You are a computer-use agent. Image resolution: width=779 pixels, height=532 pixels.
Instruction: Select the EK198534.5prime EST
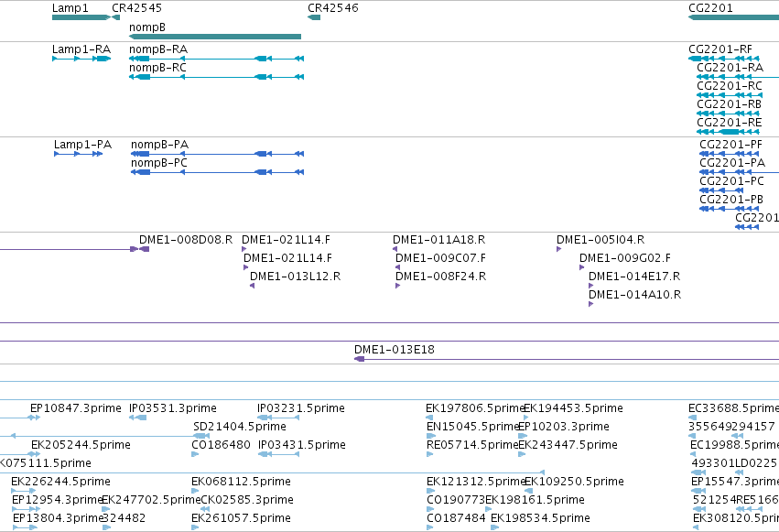coord(540,518)
